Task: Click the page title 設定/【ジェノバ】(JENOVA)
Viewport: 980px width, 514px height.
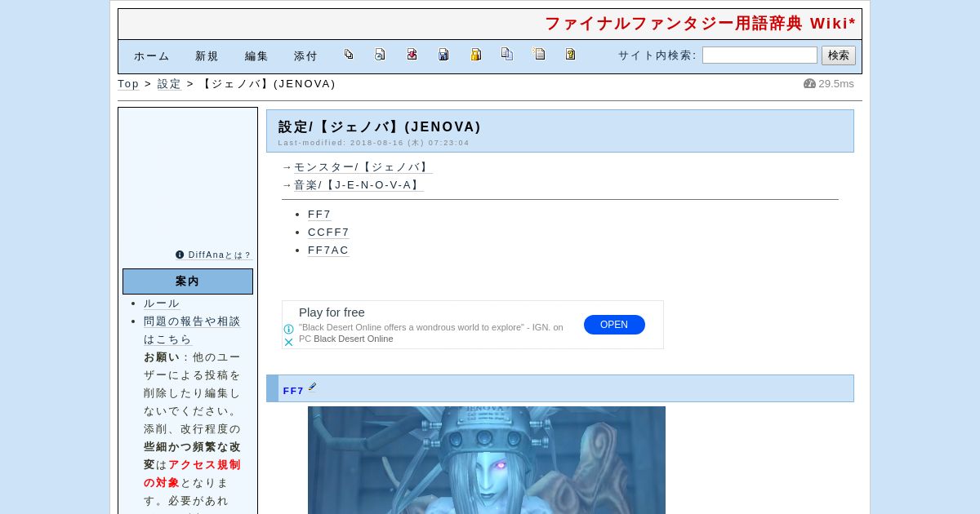Action: click(380, 126)
